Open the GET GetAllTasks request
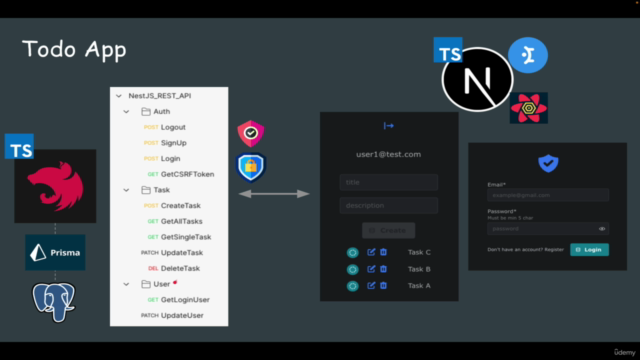640x360 pixels. (x=175, y=221)
